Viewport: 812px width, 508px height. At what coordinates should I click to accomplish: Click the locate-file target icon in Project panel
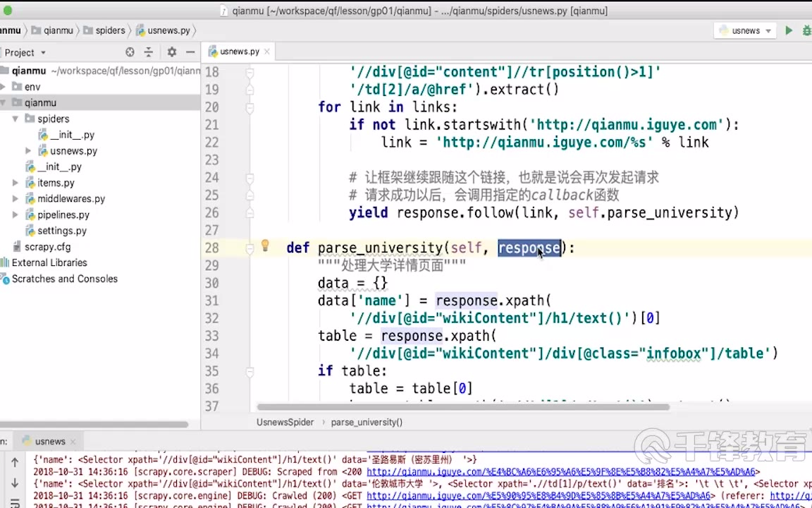[130, 52]
